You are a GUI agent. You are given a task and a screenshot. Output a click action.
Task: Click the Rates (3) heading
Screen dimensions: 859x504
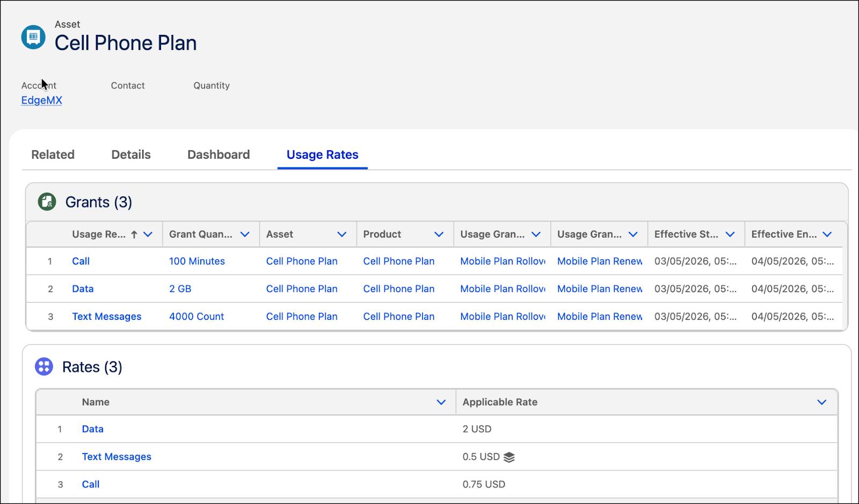(92, 367)
